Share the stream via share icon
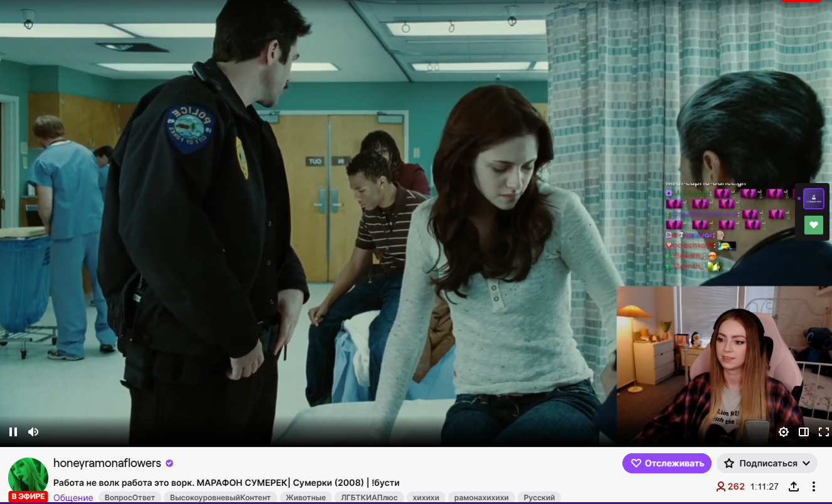The width and height of the screenshot is (832, 504). coord(794,486)
